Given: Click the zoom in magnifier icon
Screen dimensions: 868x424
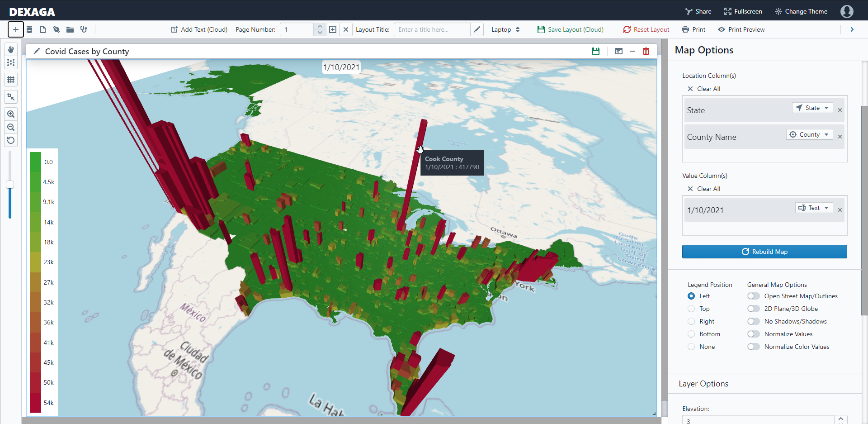Looking at the screenshot, I should tap(11, 114).
